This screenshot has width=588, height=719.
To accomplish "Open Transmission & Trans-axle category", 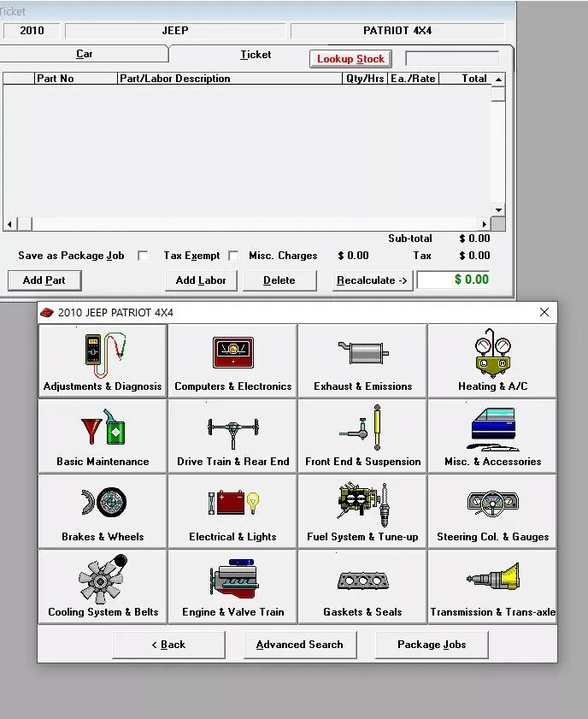I will [x=492, y=586].
